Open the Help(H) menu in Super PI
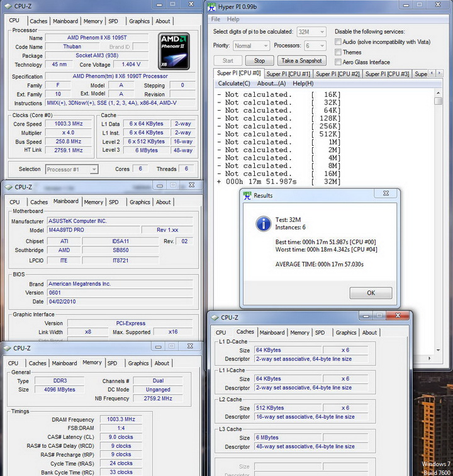Screen dimensions: 453x476 tap(303, 84)
